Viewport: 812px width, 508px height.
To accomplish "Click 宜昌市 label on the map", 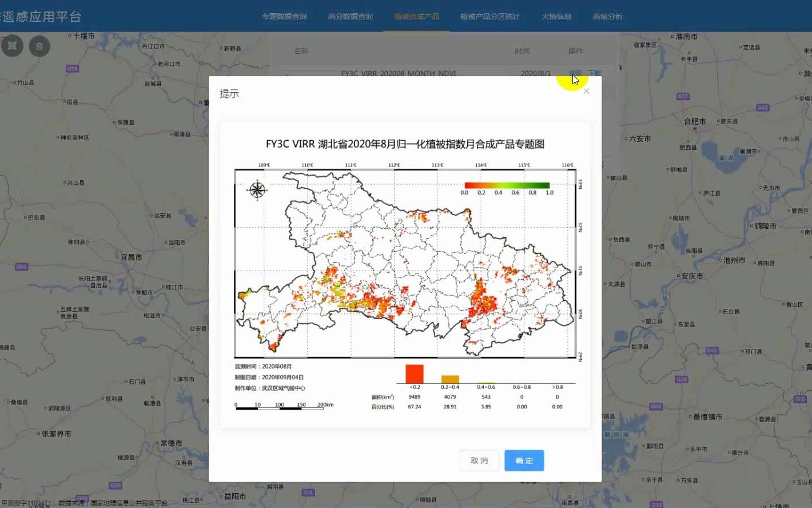I will pyautogui.click(x=131, y=257).
